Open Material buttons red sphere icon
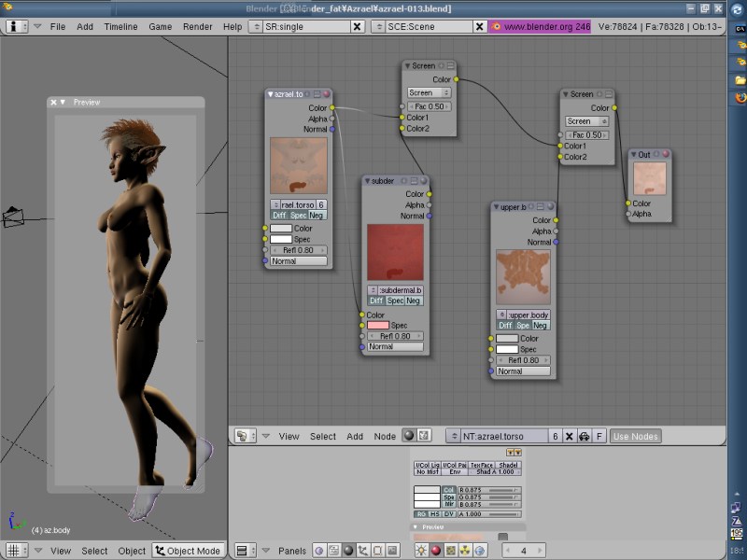This screenshot has height=560, width=747. 436,551
